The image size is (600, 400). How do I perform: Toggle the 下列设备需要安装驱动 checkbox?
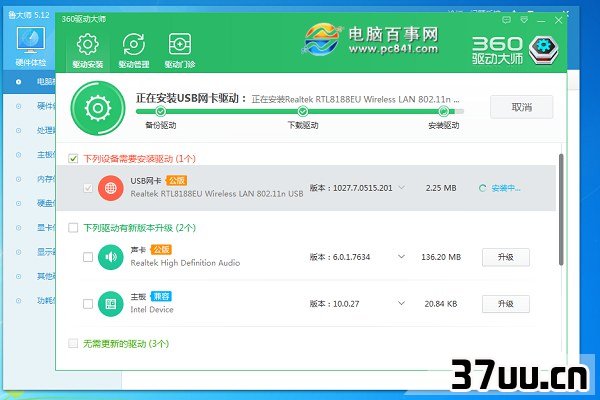[73, 158]
